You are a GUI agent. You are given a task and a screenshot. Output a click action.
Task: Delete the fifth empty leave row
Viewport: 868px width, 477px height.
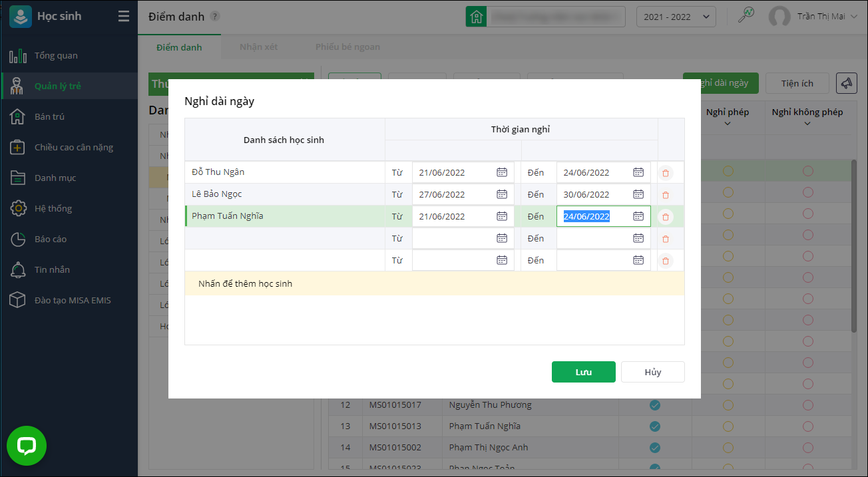click(x=666, y=261)
